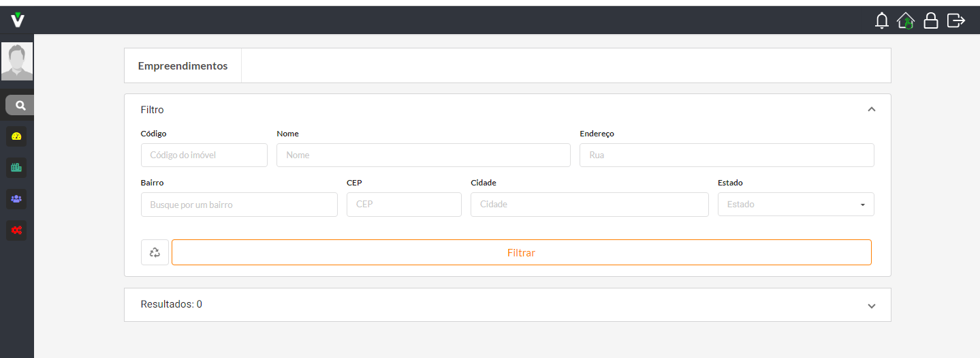Open the purple users group icon
The width and height of the screenshot is (980, 358).
click(x=16, y=199)
